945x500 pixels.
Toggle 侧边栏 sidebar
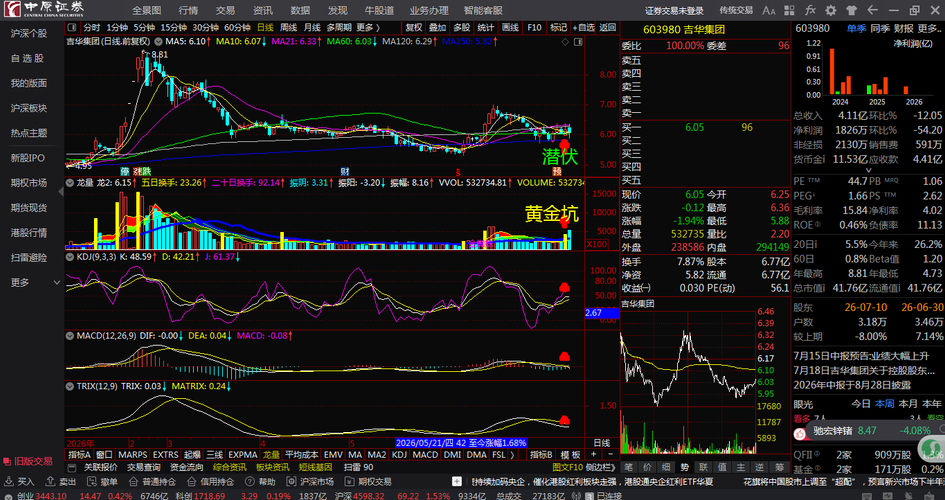(x=600, y=467)
